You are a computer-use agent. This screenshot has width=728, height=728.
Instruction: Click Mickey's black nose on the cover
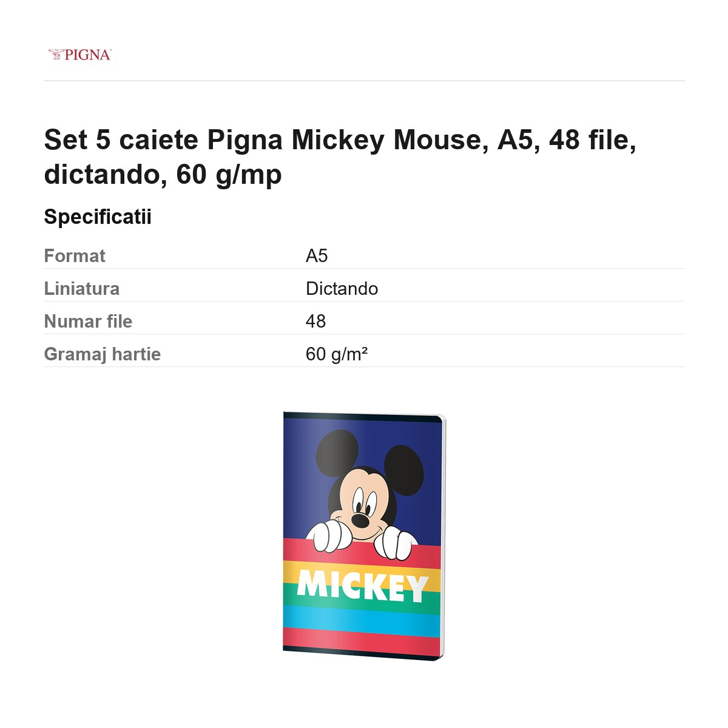pyautogui.click(x=360, y=521)
